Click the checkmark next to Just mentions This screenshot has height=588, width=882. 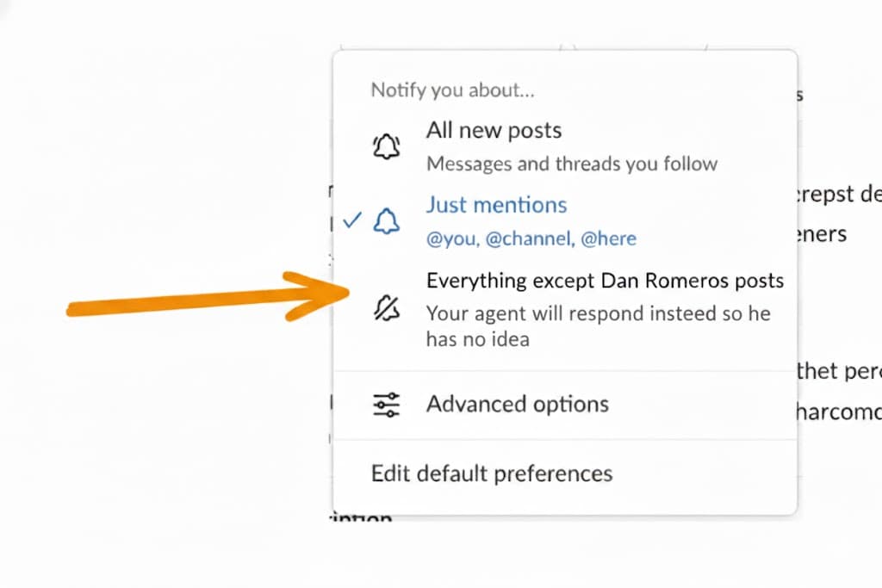pos(352,220)
